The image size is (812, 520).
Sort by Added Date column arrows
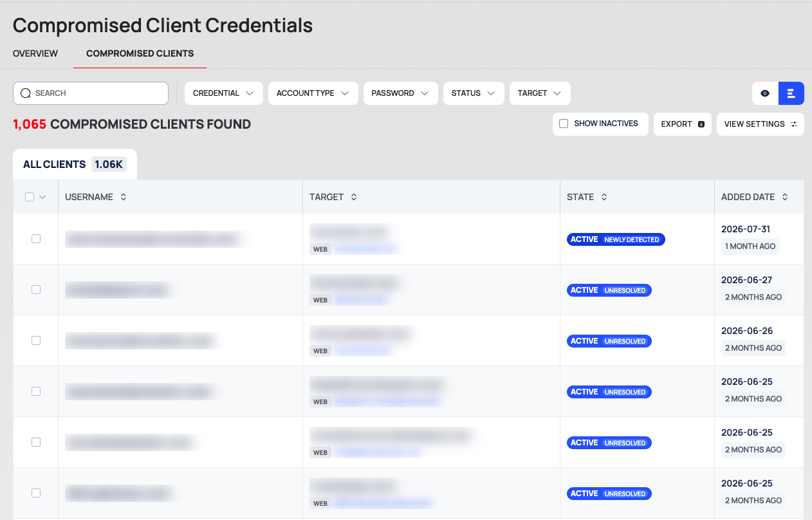(785, 197)
